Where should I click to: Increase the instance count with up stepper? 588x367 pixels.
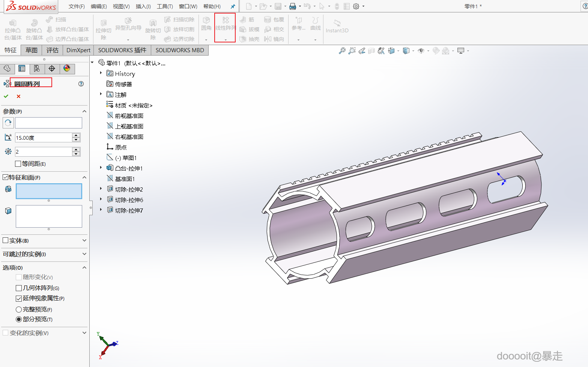(x=76, y=150)
